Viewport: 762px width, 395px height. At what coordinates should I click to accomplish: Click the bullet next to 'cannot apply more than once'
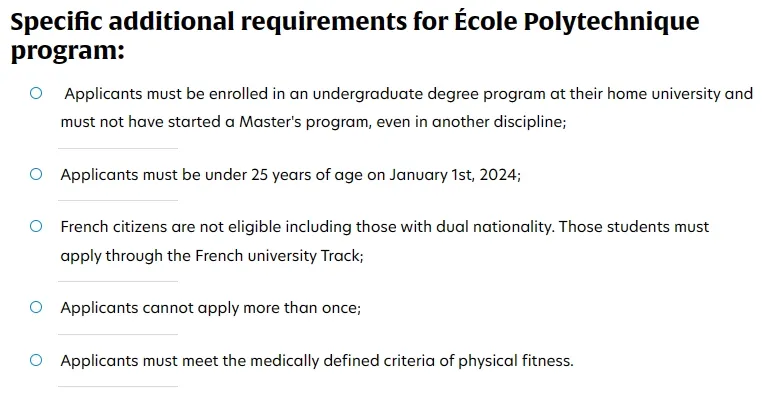pyautogui.click(x=36, y=307)
